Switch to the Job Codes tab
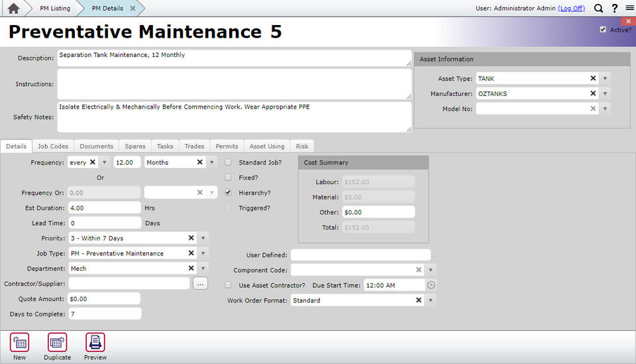Image resolution: width=636 pixels, height=364 pixels. 52,146
